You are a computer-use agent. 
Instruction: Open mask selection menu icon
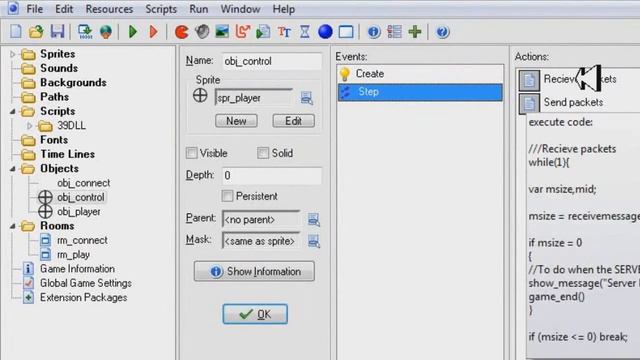pos(313,241)
